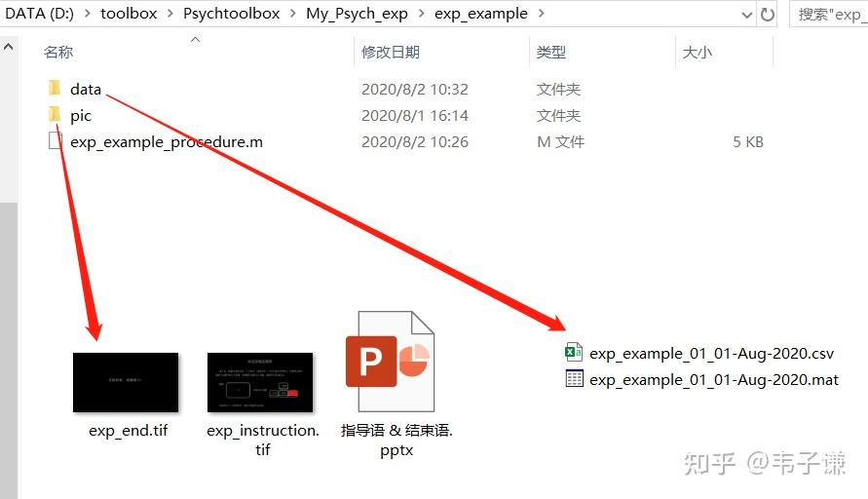
Task: Click the table icon of the mat file
Action: point(574,379)
